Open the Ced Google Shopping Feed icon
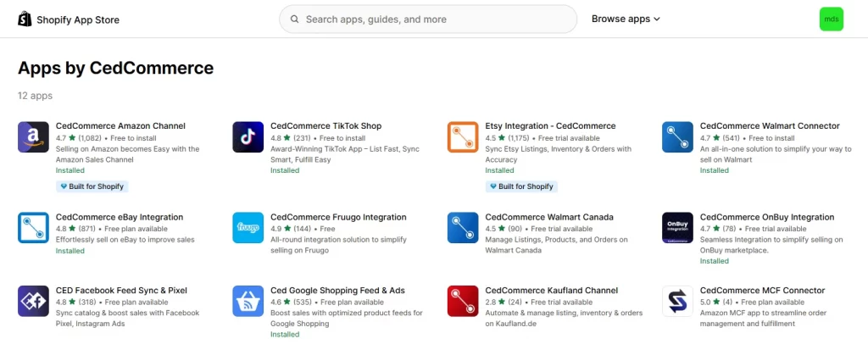 (248, 302)
